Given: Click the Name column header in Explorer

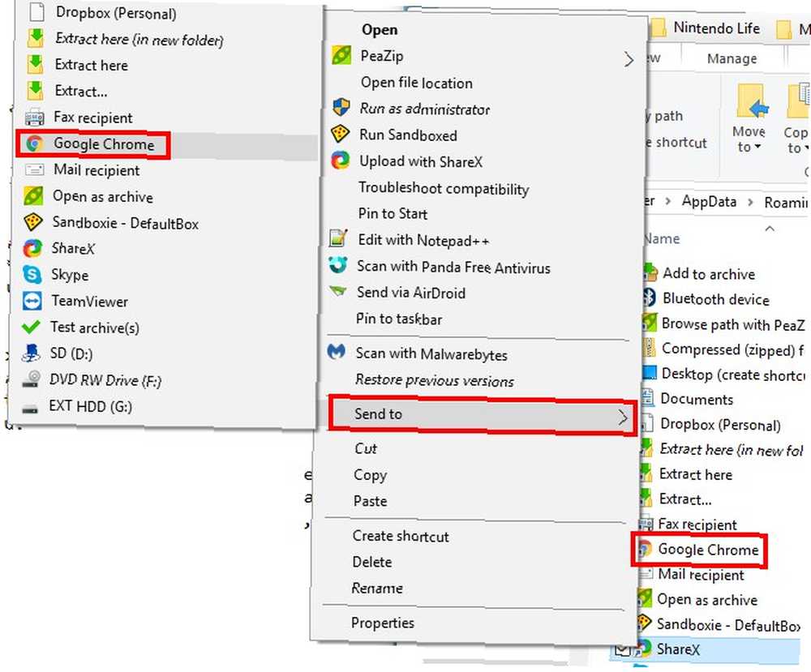Looking at the screenshot, I should [x=662, y=239].
